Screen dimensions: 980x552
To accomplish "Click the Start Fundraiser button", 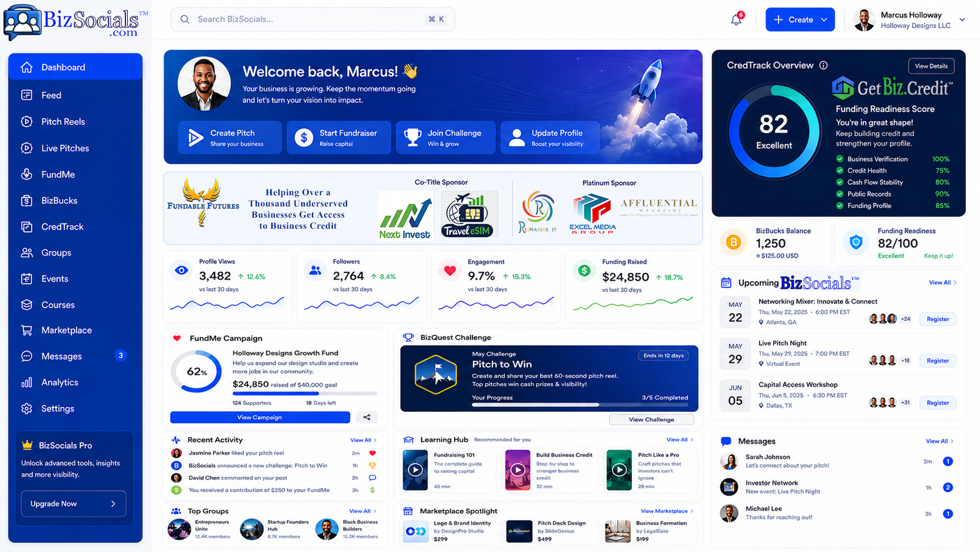I will click(x=338, y=137).
